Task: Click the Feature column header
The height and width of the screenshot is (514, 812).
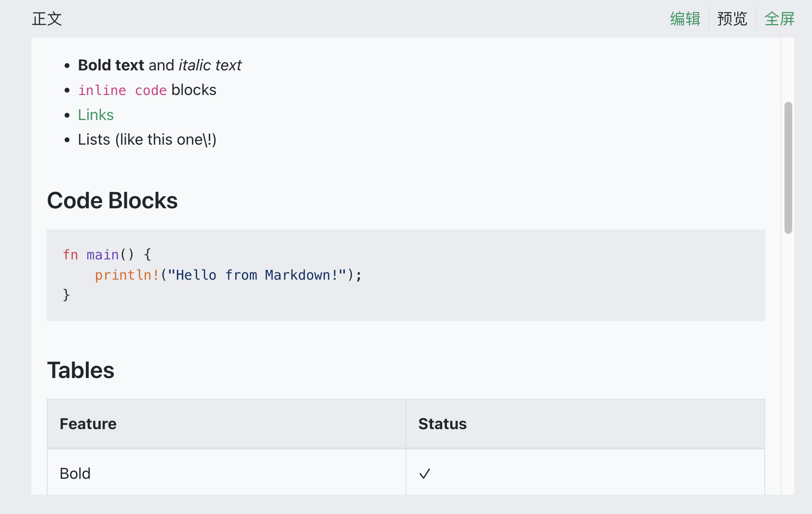Action: coord(88,424)
